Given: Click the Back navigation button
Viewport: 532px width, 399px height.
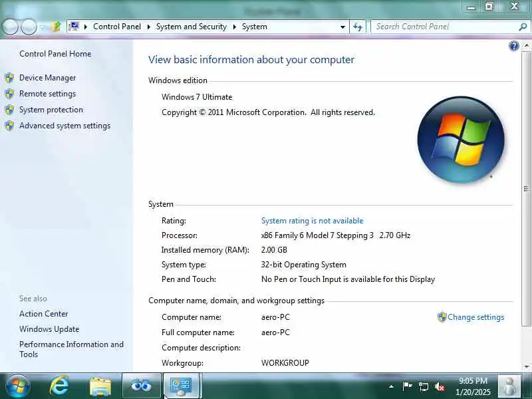Looking at the screenshot, I should click(x=10, y=27).
